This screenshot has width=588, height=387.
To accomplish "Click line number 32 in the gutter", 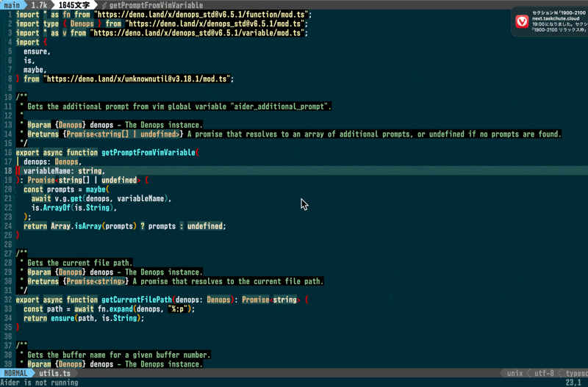I will (x=8, y=300).
